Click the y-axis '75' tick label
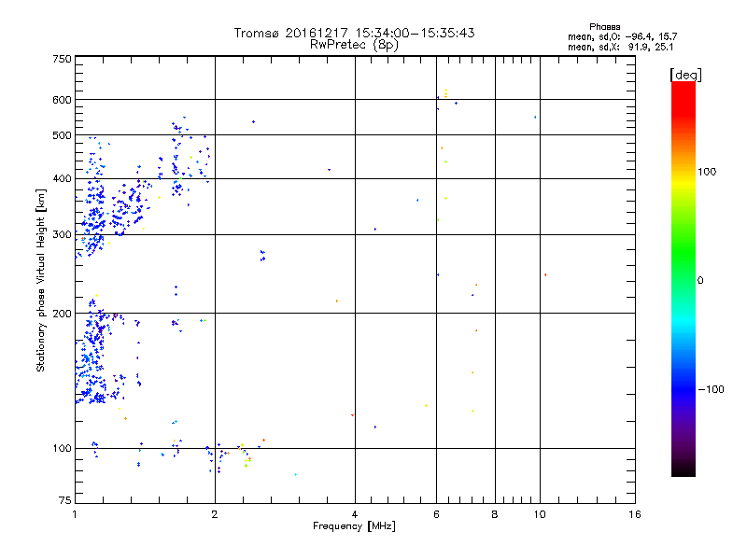Viewport: 747px width, 560px height. [x=65, y=500]
